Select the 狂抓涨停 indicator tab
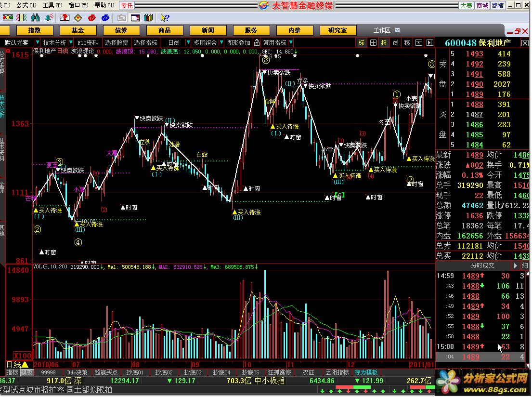The image size is (532, 397). coord(280,372)
